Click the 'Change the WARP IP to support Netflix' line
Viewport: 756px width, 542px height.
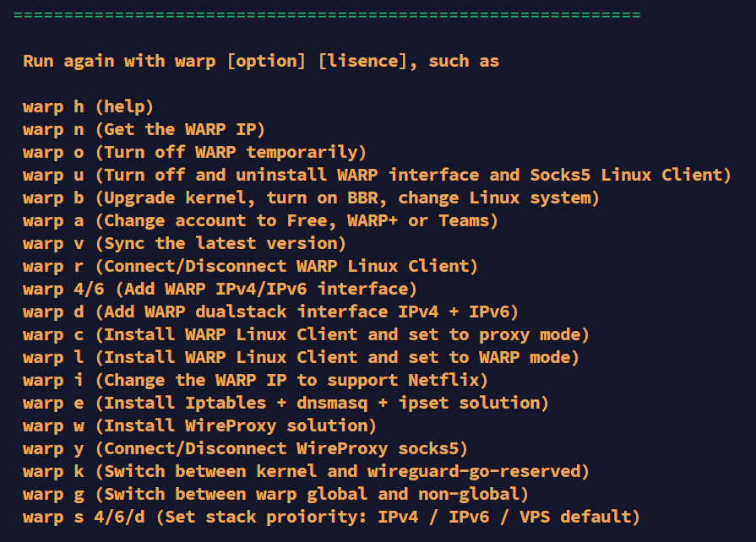255,380
